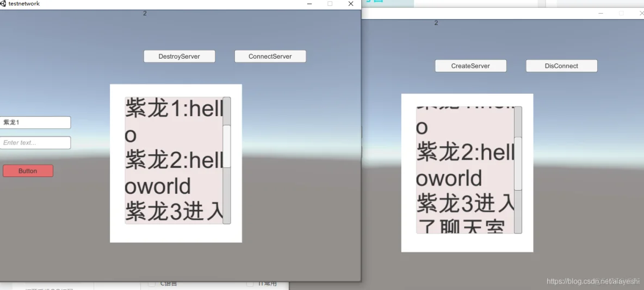Image resolution: width=644 pixels, height=290 pixels.
Task: Minimize the testnetwork window
Action: click(x=309, y=4)
